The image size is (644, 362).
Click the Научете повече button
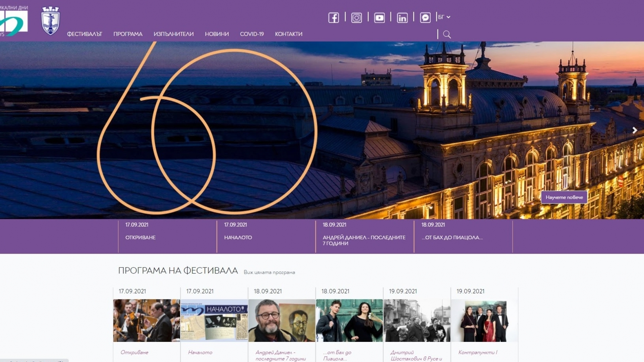click(x=564, y=197)
